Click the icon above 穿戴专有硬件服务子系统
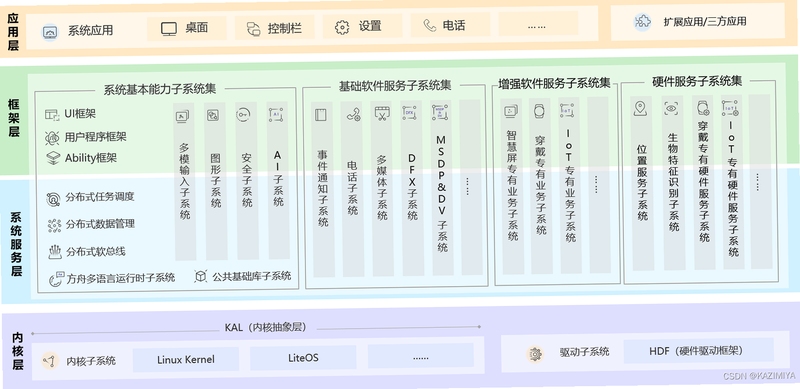Screen dimensions: 800x389 pyautogui.click(x=703, y=107)
